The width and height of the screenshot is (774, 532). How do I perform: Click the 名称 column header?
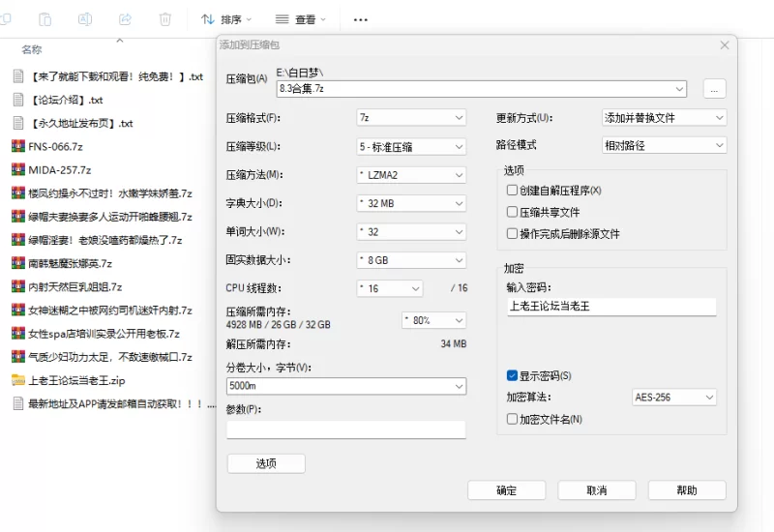click(32, 49)
